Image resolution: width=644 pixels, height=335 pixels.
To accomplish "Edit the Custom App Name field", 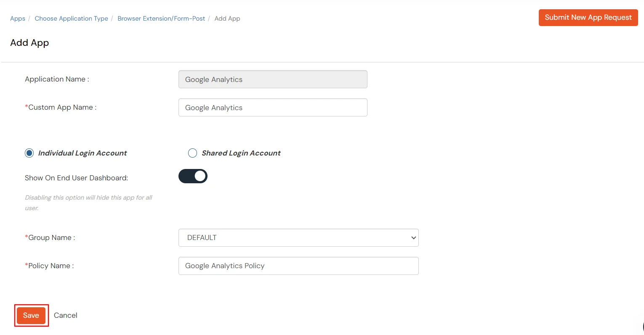I will [273, 107].
